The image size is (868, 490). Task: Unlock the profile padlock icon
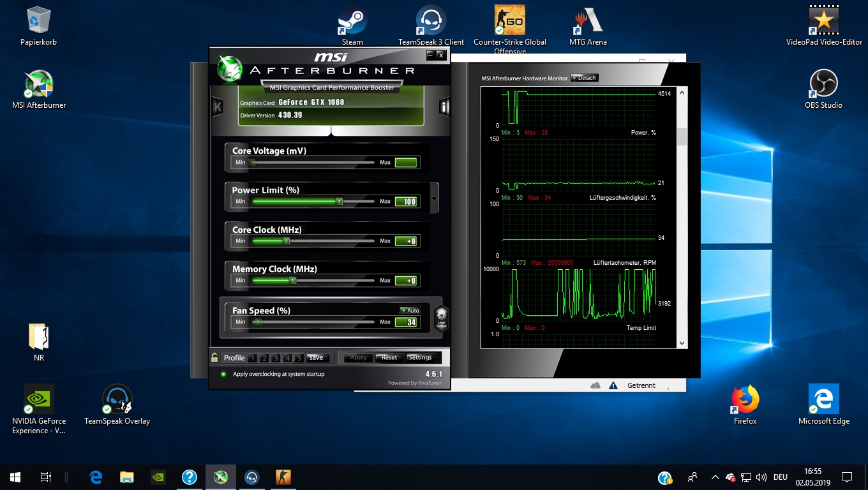214,358
